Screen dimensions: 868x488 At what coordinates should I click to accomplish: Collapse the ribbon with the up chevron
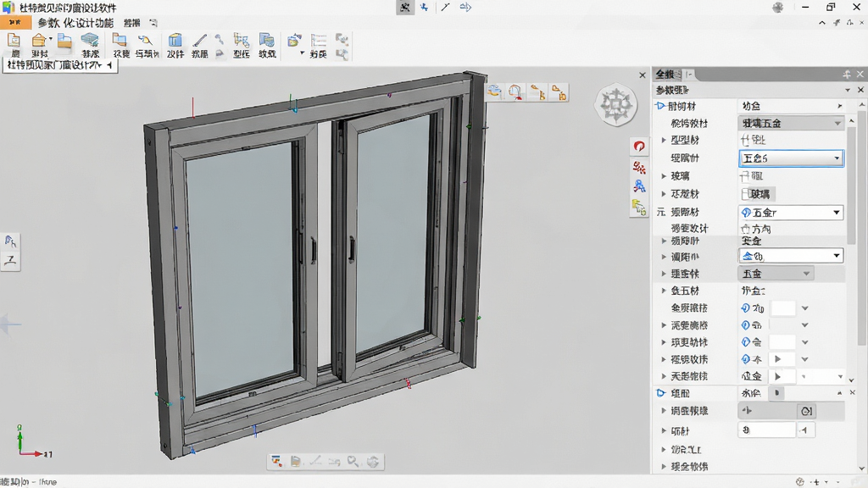coord(822,23)
